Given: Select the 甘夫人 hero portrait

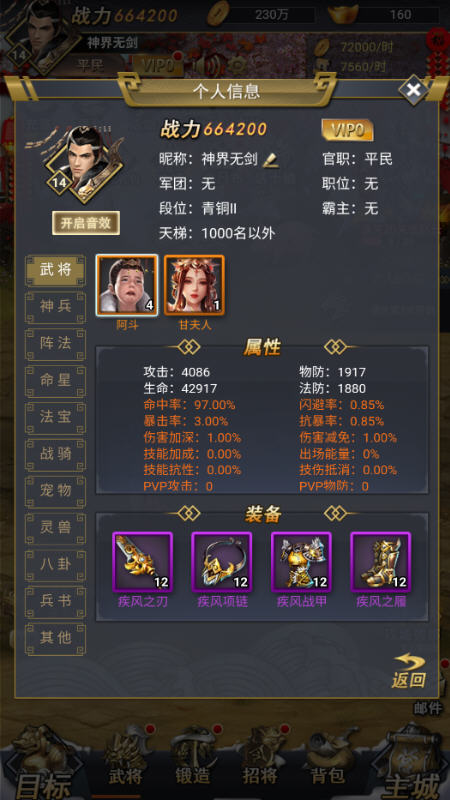Looking at the screenshot, I should pyautogui.click(x=194, y=286).
